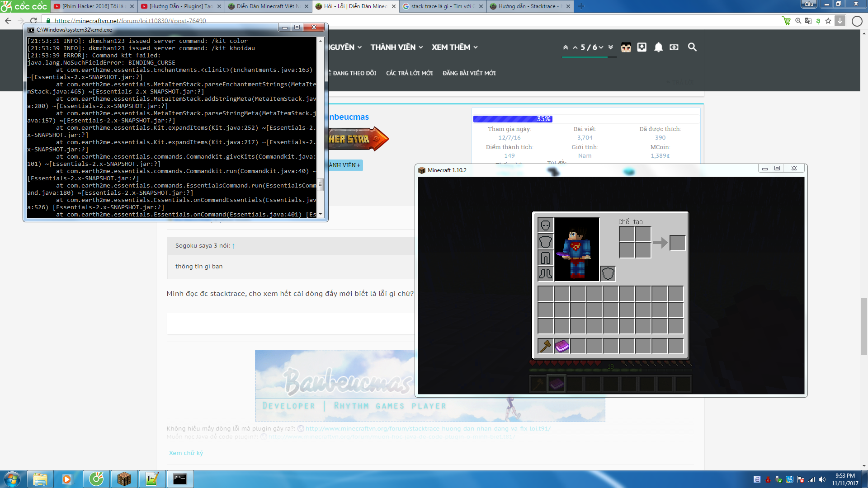Click the money banknote icon in header
The height and width of the screenshot is (488, 868).
click(x=674, y=47)
